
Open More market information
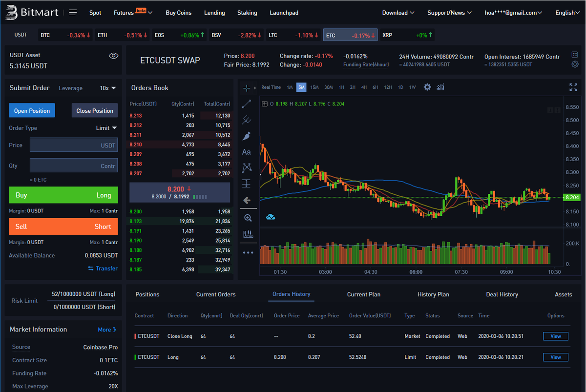point(107,330)
